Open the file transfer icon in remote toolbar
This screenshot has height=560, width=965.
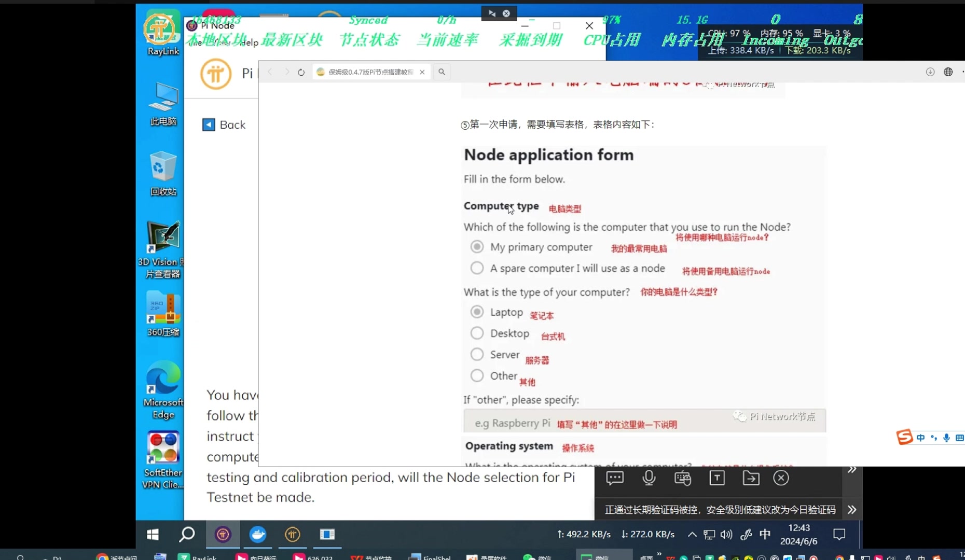pos(751,478)
